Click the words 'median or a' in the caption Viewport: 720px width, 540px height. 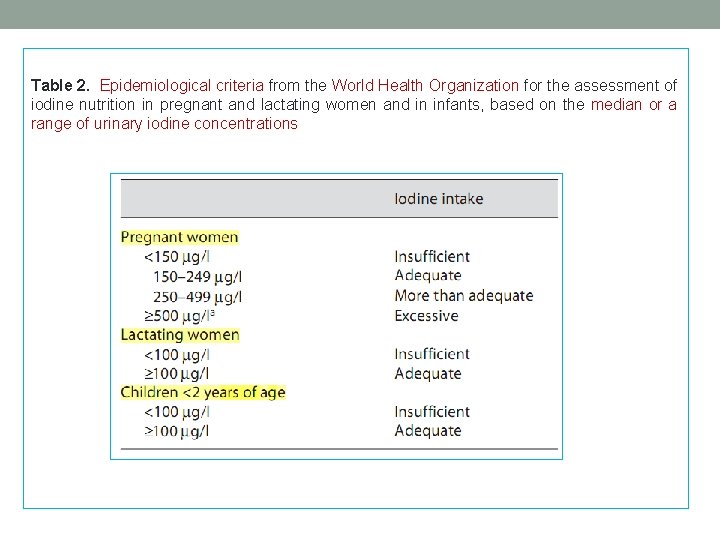[634, 105]
